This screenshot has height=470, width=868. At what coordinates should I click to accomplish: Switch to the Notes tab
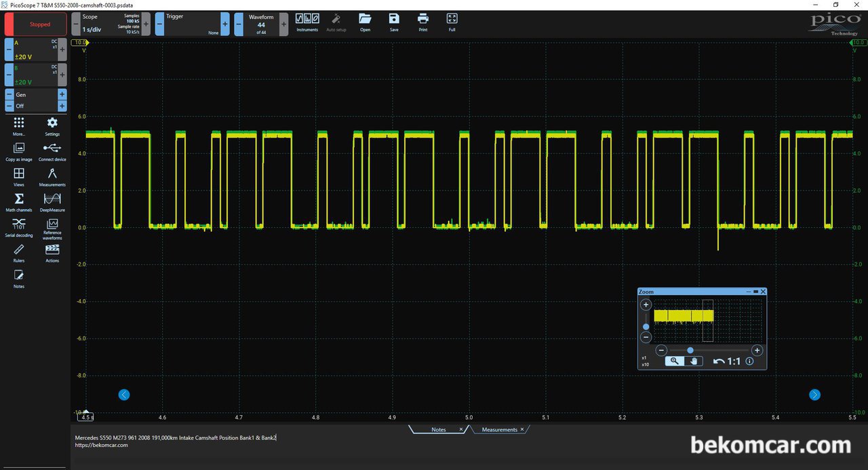click(438, 429)
